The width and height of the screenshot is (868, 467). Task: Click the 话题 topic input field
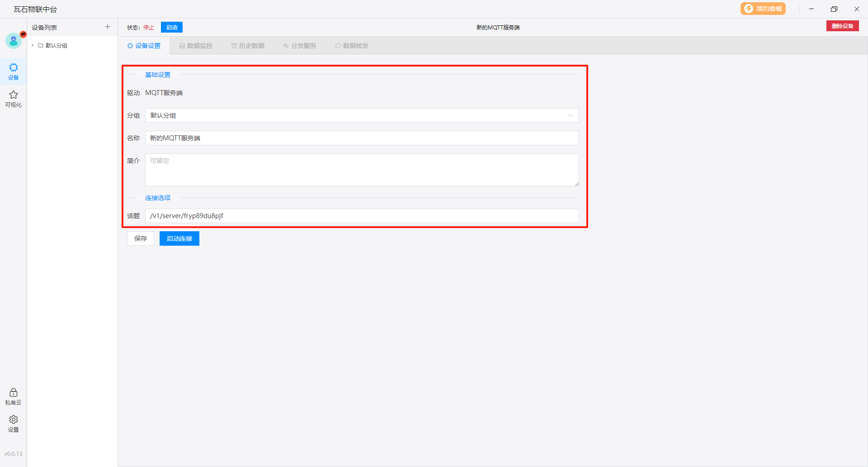(362, 216)
